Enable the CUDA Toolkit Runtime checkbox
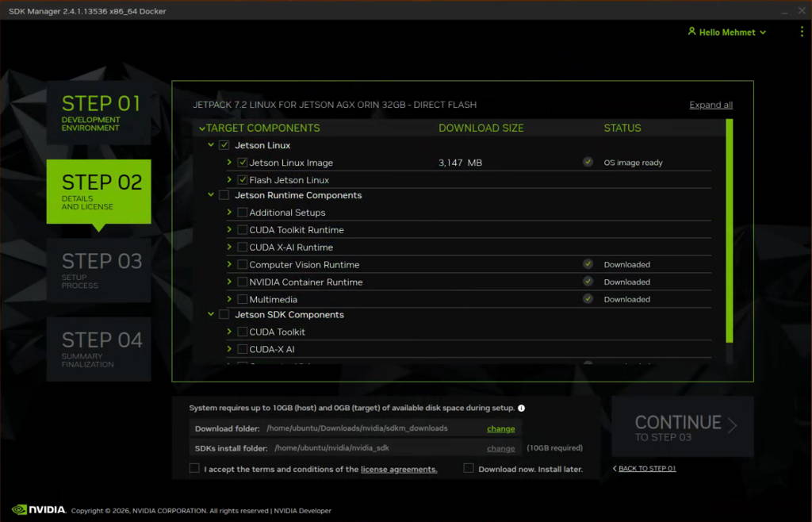 coord(243,230)
